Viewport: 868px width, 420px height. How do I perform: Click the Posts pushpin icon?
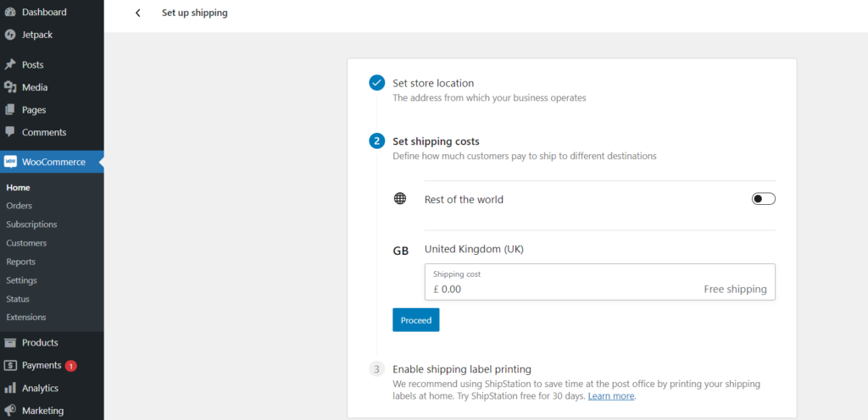[10, 64]
